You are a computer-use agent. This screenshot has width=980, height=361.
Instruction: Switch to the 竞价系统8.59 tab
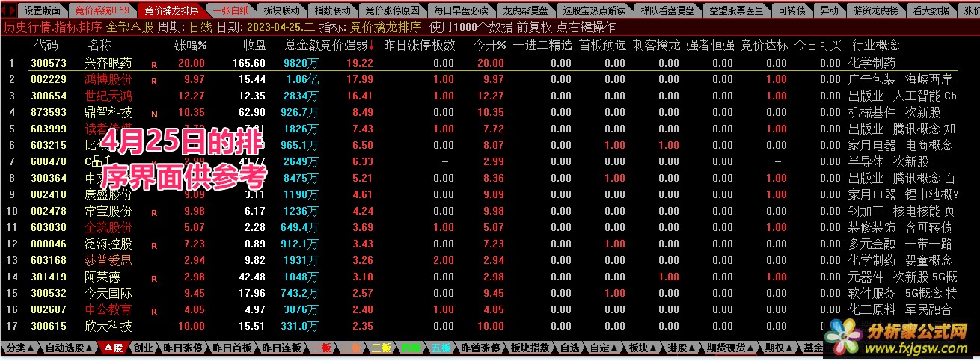click(102, 10)
